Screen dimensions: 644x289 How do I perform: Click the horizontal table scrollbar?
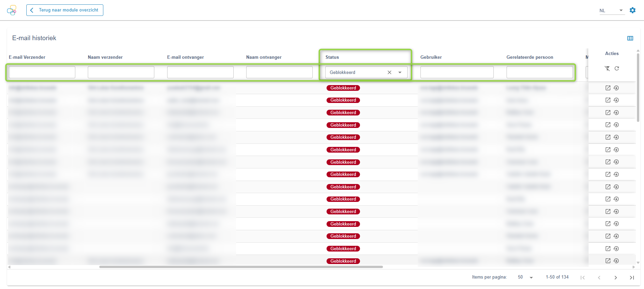241,267
